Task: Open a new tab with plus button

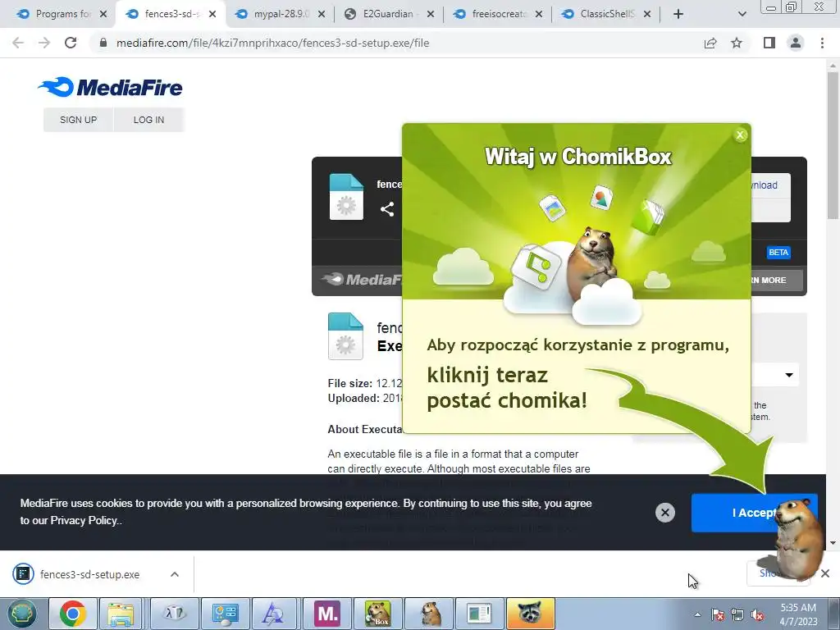Action: tap(678, 14)
